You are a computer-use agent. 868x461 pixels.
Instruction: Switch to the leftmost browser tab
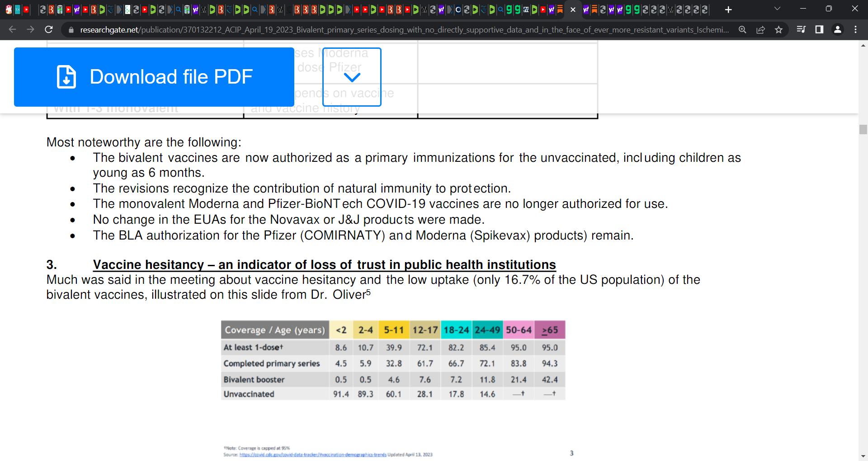point(9,9)
